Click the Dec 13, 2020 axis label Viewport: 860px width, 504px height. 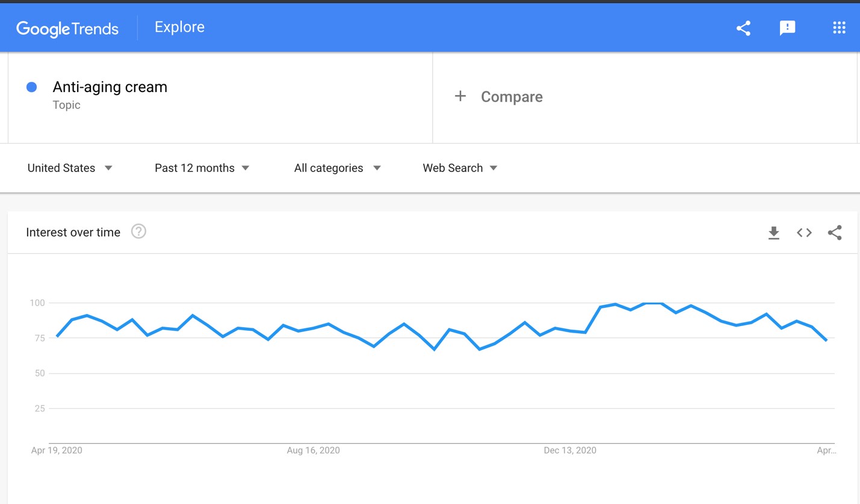click(x=569, y=450)
